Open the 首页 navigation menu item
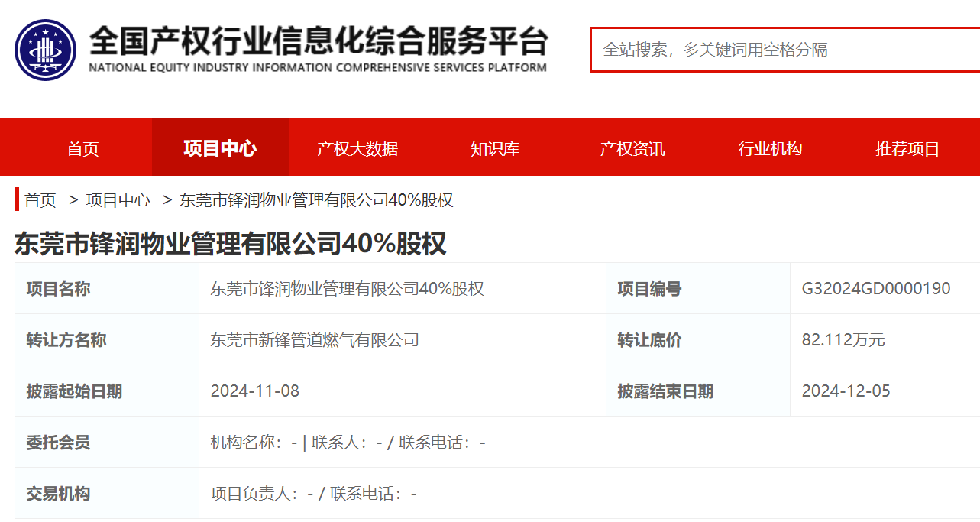980x522 pixels. pyautogui.click(x=82, y=148)
